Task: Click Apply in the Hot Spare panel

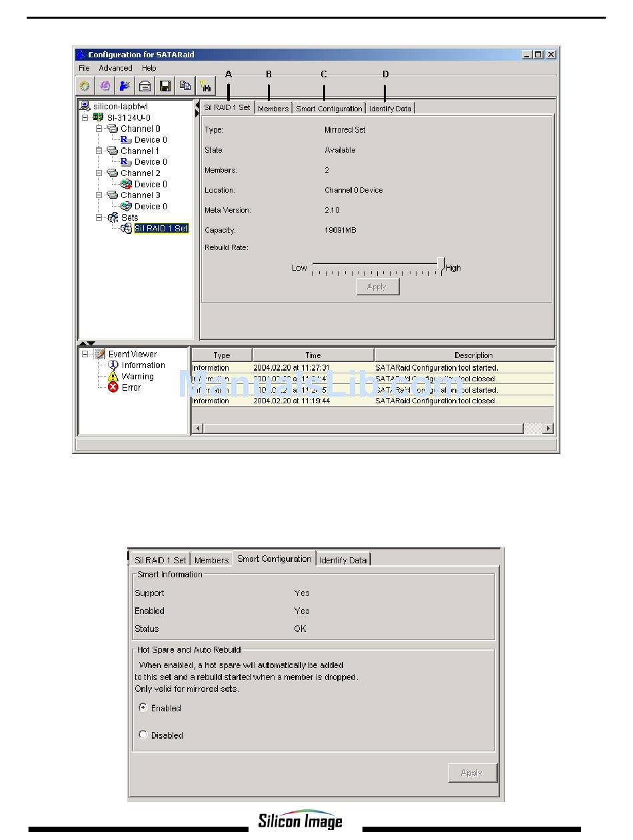Action: (x=472, y=773)
